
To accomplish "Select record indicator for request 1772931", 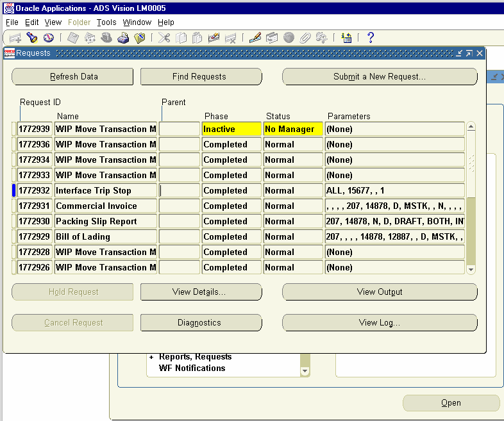I will pyautogui.click(x=14, y=206).
